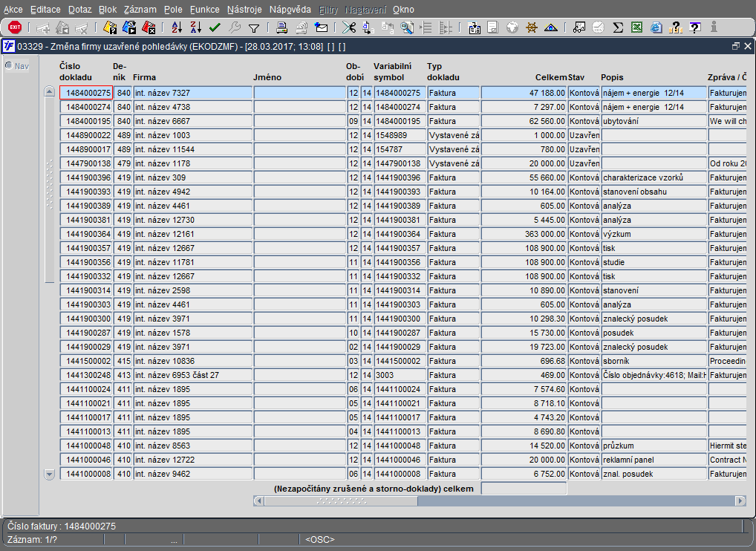Click the printer icon in toolbar
756x551 pixels.
[281, 27]
